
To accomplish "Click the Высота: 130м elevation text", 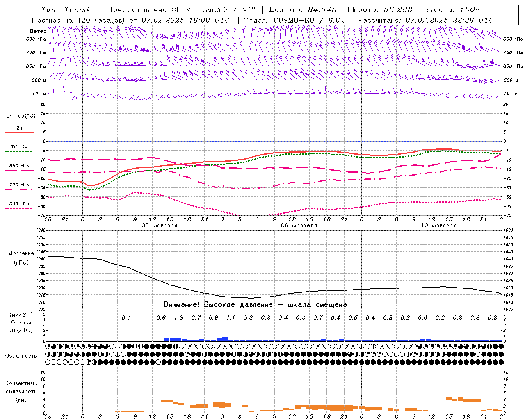I will point(452,10).
